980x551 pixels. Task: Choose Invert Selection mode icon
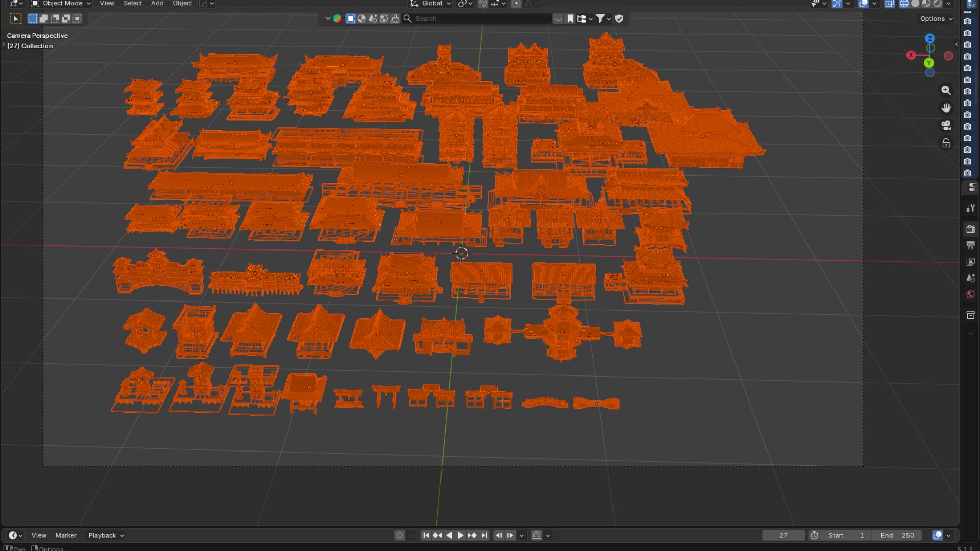tap(66, 19)
